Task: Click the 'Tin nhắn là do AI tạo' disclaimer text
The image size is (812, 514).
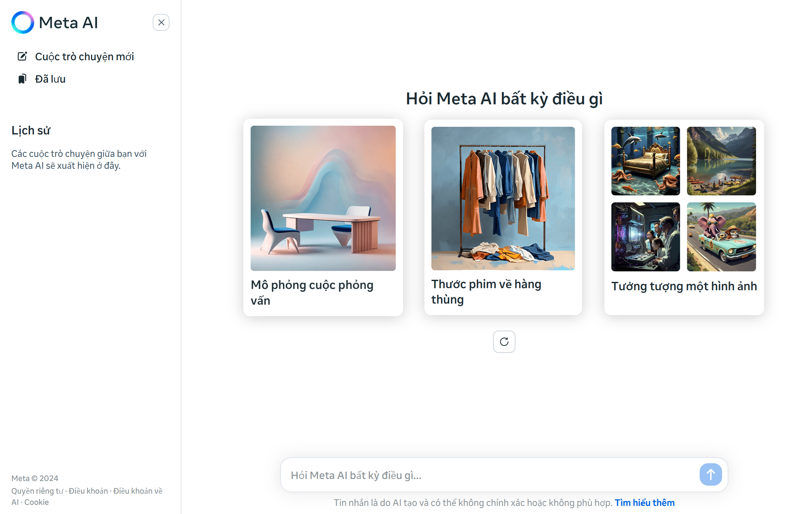Action: click(x=473, y=503)
